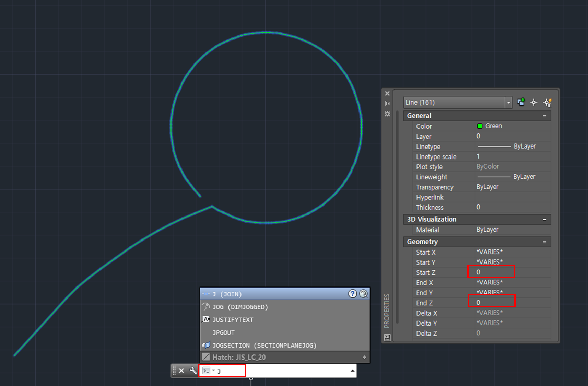Screen dimensions: 588x386
Task: Open the Lineweight ByLayer value
Action: tap(513, 177)
